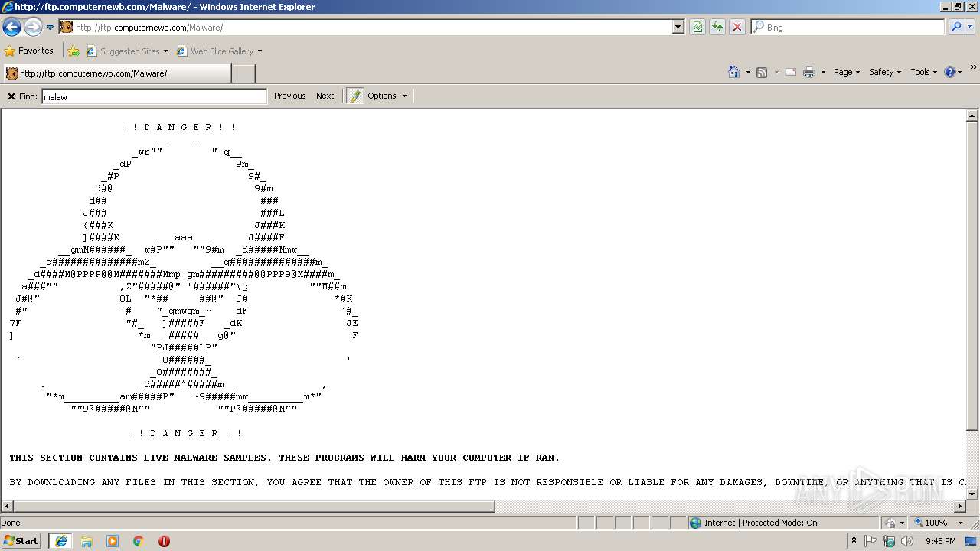
Task: Open the Windows Start menu
Action: [x=21, y=541]
